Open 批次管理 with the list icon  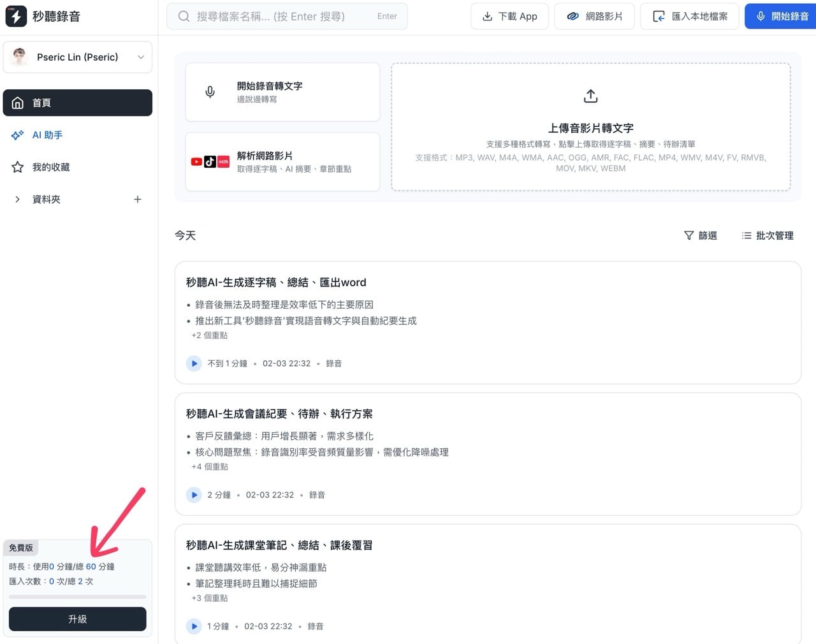click(747, 235)
